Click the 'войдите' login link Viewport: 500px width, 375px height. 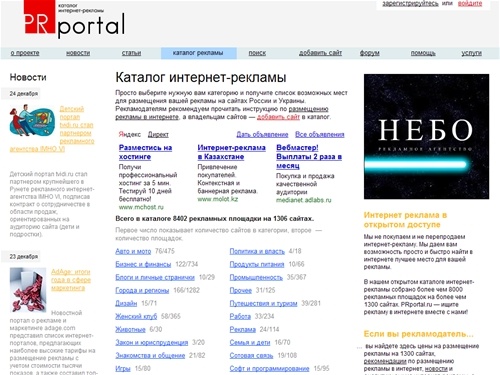[470, 3]
